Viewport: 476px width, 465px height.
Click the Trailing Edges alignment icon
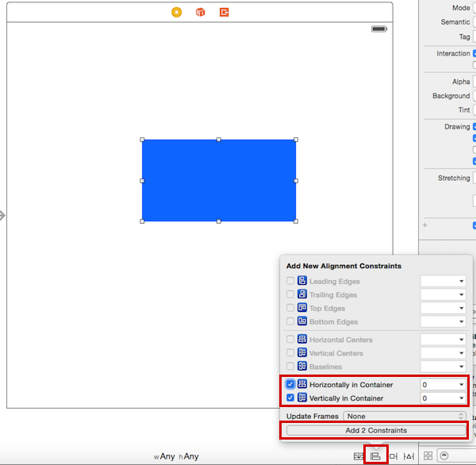(302, 294)
